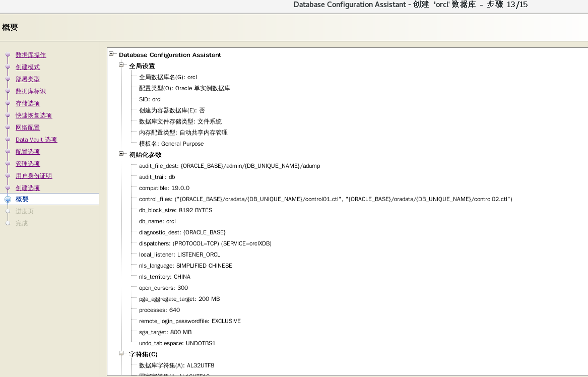Viewport: 588px width, 377px height.
Task: Open the 网络配置 step
Action: pos(28,128)
